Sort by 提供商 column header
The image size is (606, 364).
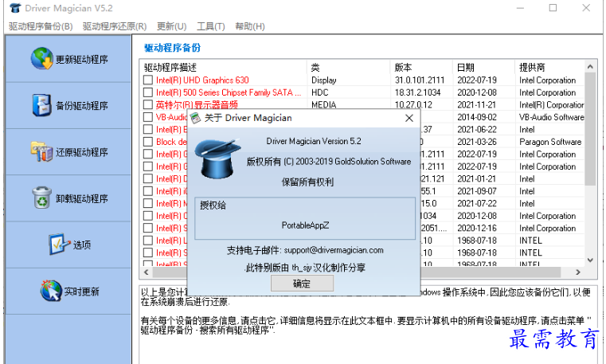pos(549,67)
